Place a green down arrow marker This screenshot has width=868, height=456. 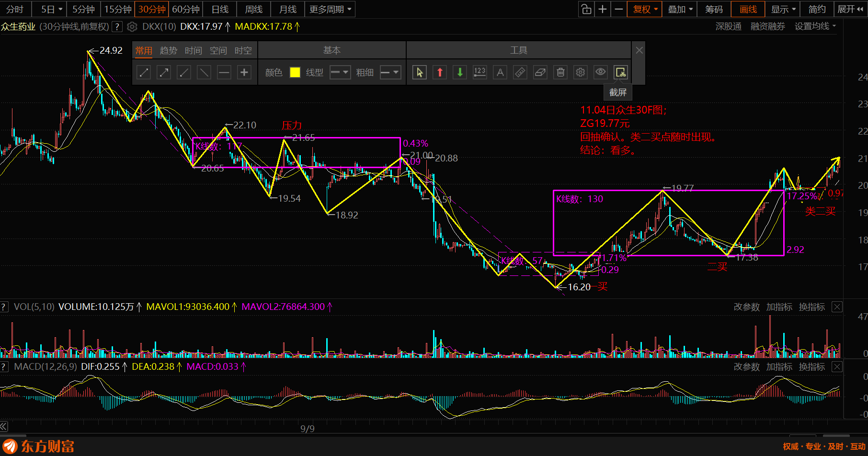coord(460,72)
